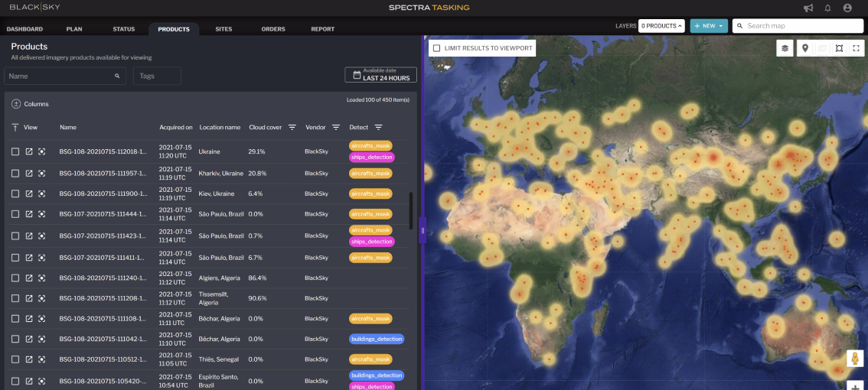Image resolution: width=868 pixels, height=390 pixels.
Task: Click the Columns plus/minus icon
Action: pyautogui.click(x=16, y=103)
